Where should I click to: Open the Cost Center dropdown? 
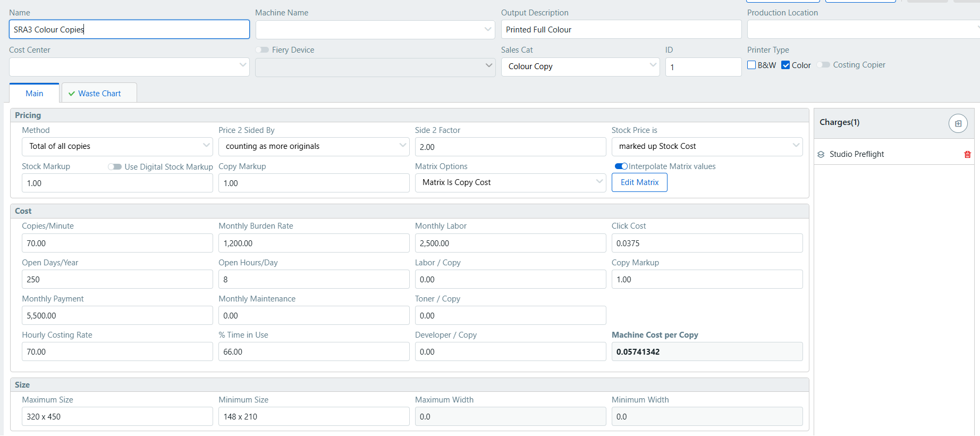pyautogui.click(x=129, y=67)
